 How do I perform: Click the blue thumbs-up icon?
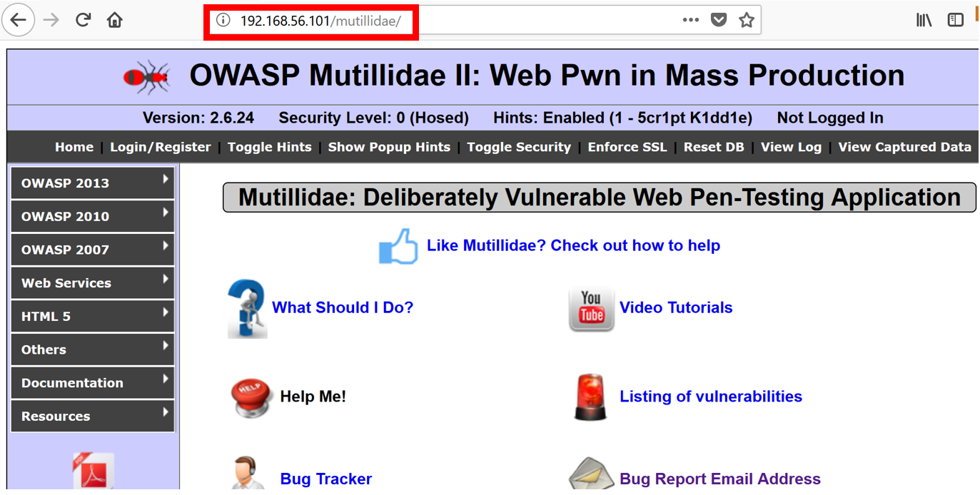398,246
